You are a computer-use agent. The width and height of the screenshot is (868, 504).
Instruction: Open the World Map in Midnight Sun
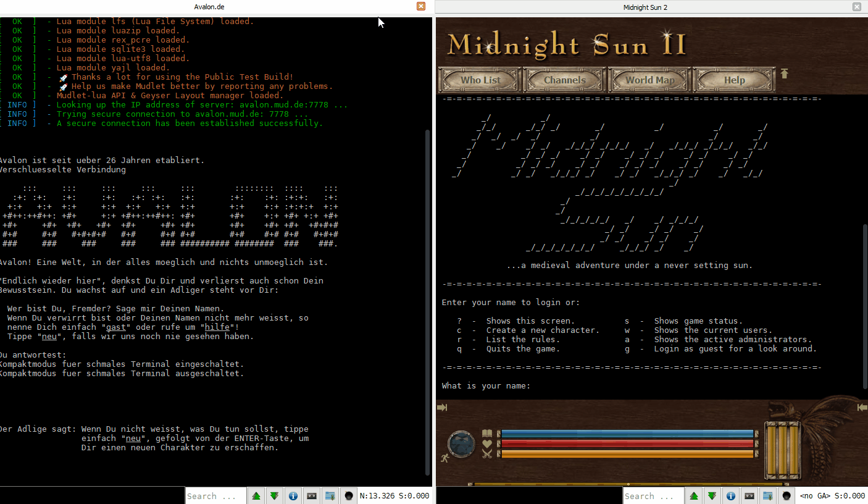[649, 80]
